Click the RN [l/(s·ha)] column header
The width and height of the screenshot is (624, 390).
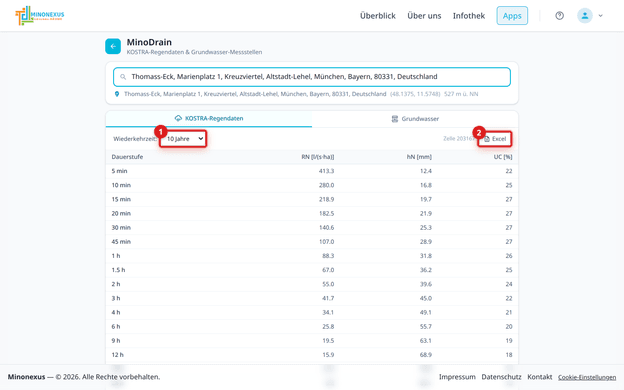point(318,157)
